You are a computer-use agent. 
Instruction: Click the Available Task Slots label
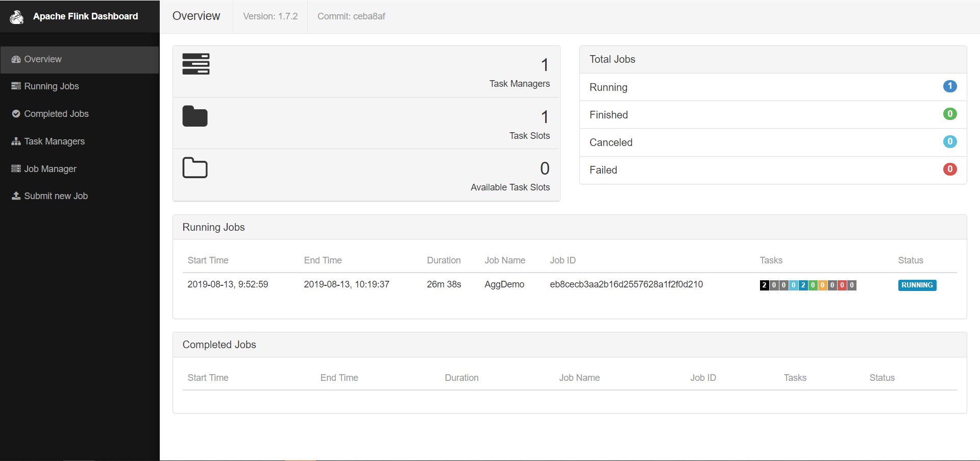pyautogui.click(x=510, y=187)
